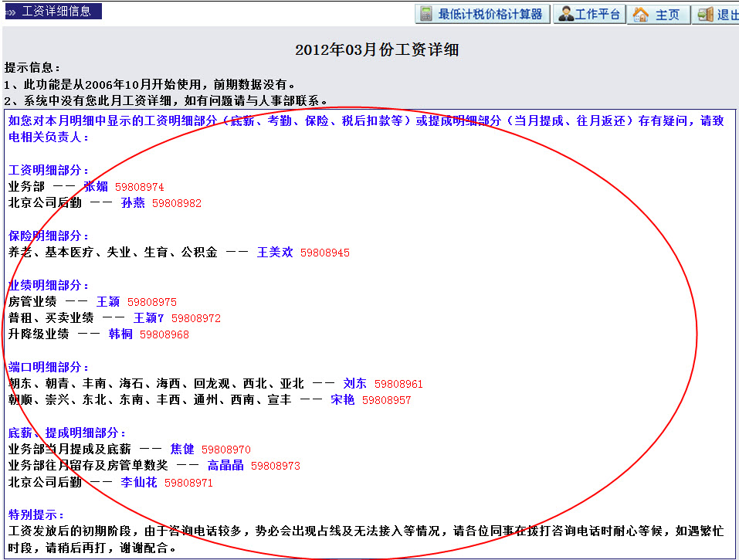This screenshot has height=560, width=739.
Task: Click the 主页 house icon
Action: click(x=640, y=15)
